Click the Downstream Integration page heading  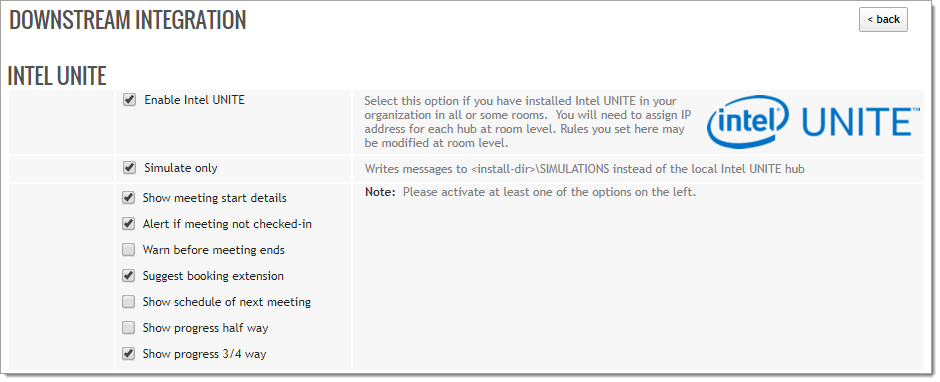point(128,20)
